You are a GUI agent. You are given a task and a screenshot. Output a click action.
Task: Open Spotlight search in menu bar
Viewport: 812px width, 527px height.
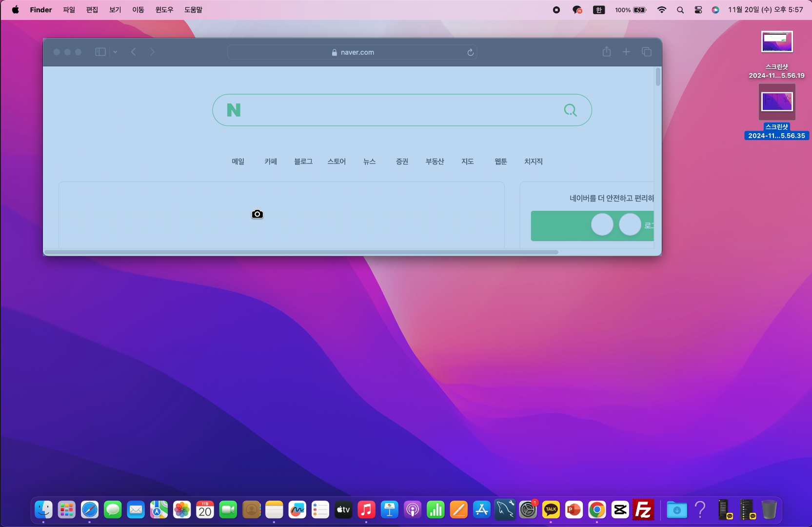(x=680, y=10)
